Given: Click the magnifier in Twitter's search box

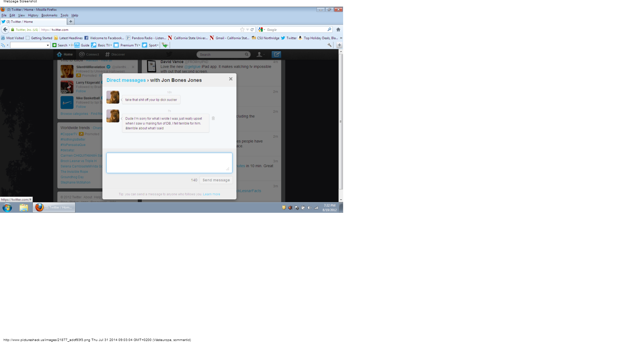Looking at the screenshot, I should pos(247,54).
